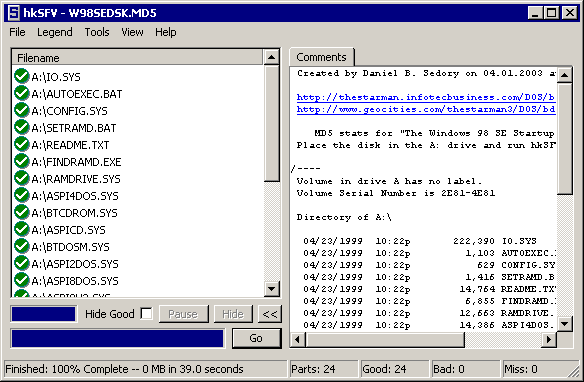Click the green check icon beside A:\SETRAMD.BAT

[22, 127]
